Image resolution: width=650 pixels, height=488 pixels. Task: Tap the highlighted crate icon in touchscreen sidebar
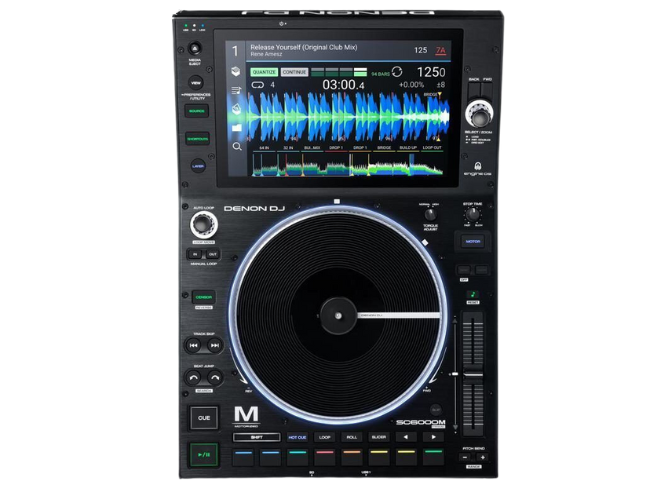236,109
